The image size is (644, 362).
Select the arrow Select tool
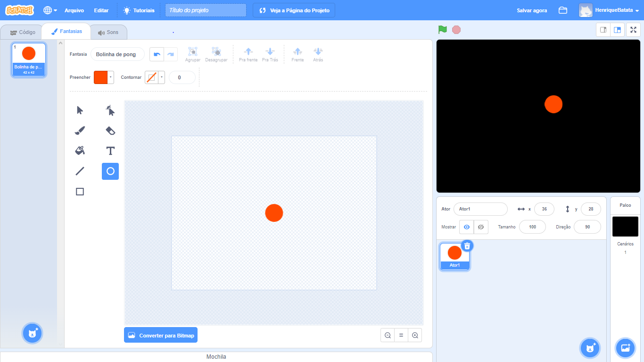[80, 110]
